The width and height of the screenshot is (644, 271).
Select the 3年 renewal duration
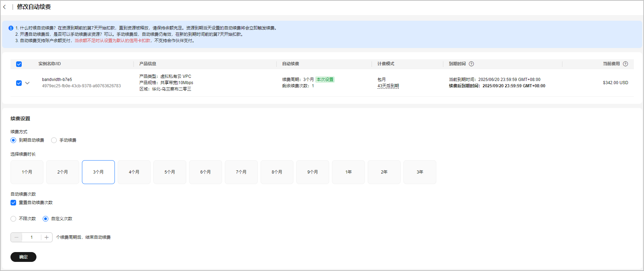point(420,172)
